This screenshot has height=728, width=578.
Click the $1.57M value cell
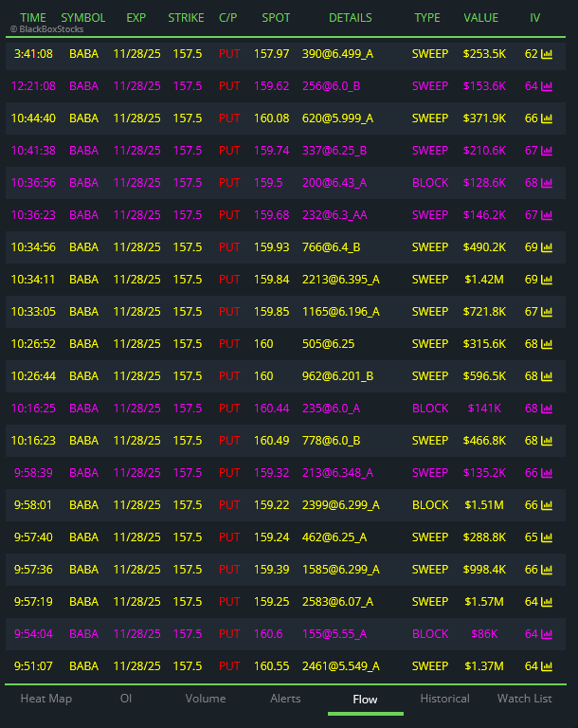pos(484,602)
